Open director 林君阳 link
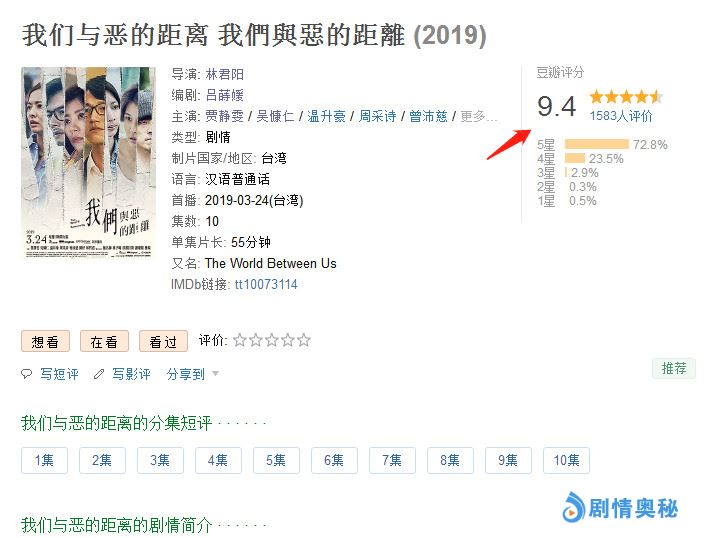 [x=224, y=74]
